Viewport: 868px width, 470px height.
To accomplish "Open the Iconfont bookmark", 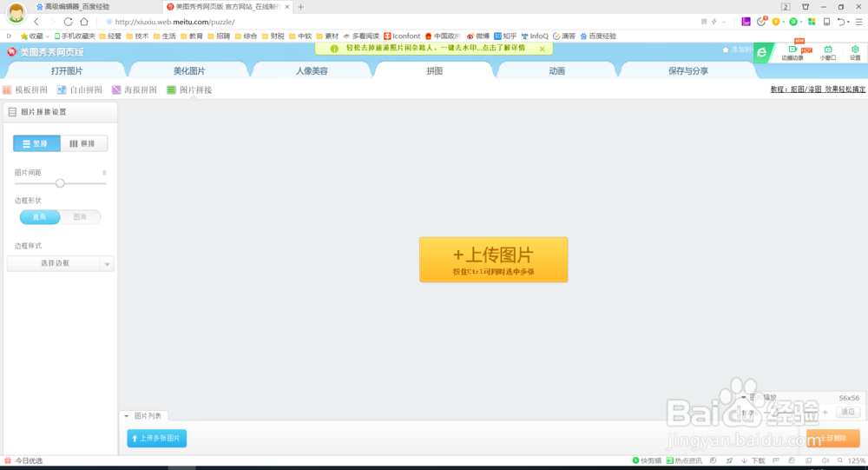I will pos(402,36).
